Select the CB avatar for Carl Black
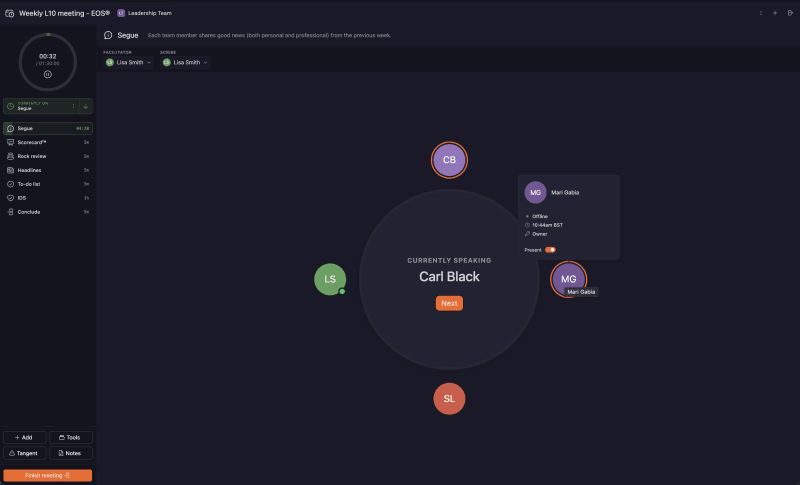The width and height of the screenshot is (800, 485). [449, 160]
